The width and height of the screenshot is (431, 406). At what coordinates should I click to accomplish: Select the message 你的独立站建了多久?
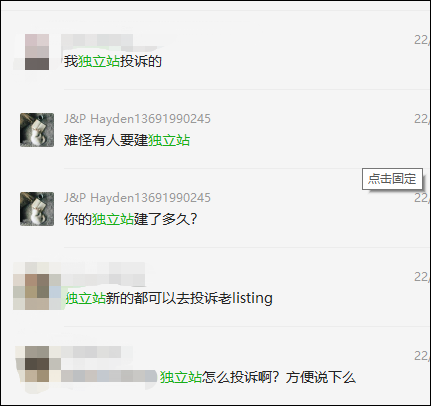[x=131, y=219]
